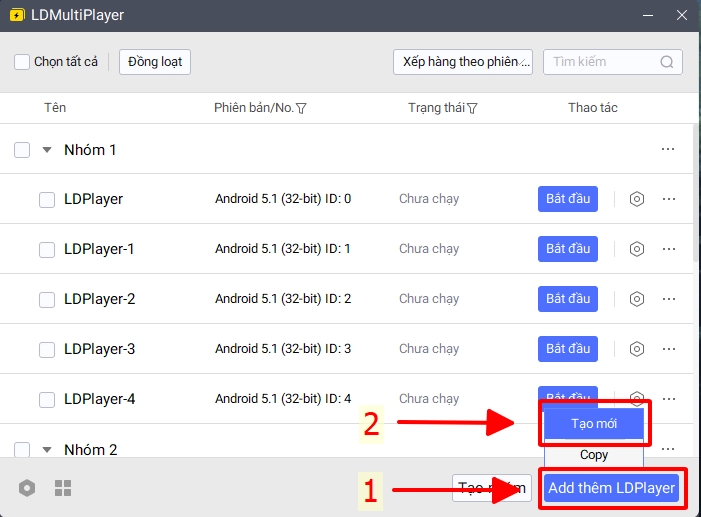This screenshot has height=517, width=701.
Task: Choose Copy from popup menu
Action: pos(594,455)
